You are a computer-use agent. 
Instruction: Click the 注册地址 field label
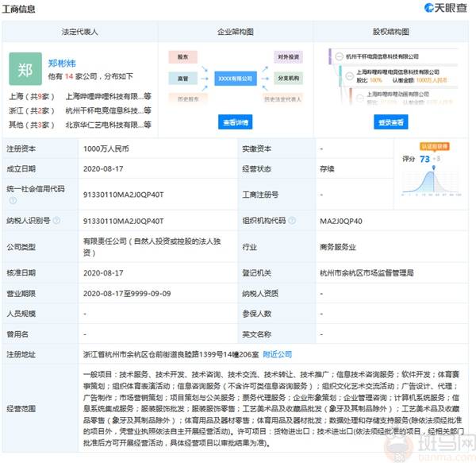[x=21, y=354]
